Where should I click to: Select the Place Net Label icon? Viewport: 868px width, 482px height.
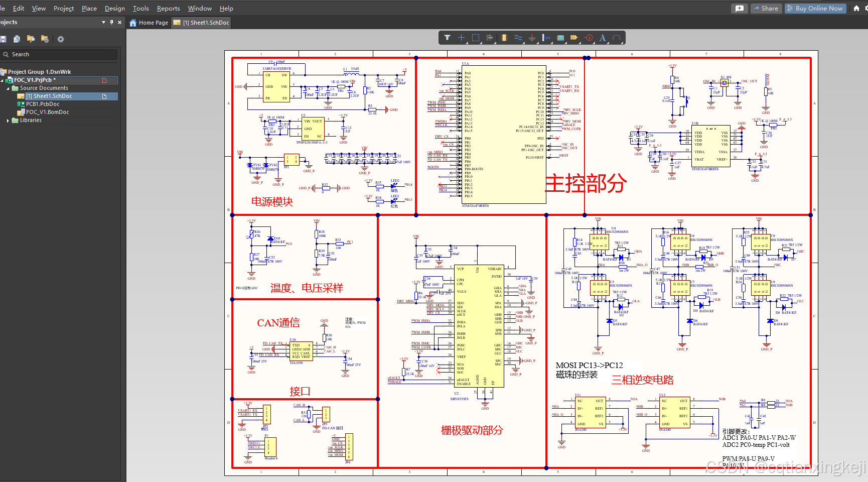click(574, 38)
